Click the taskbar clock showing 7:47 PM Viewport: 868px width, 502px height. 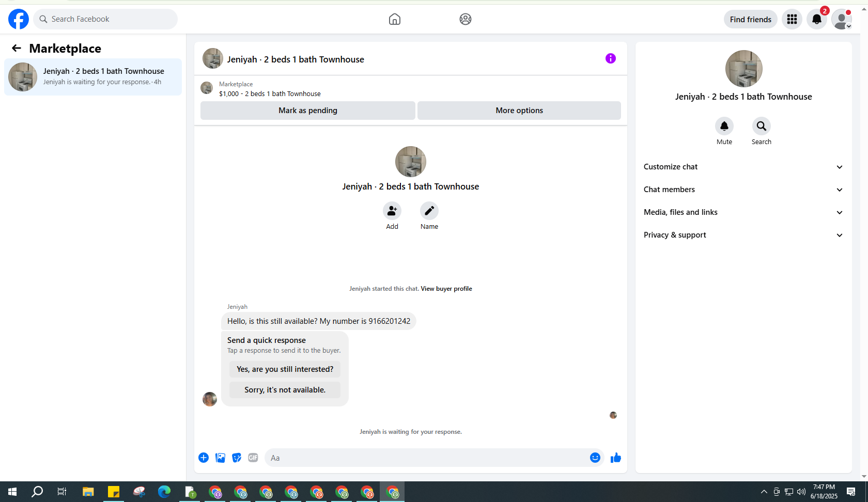(x=824, y=492)
